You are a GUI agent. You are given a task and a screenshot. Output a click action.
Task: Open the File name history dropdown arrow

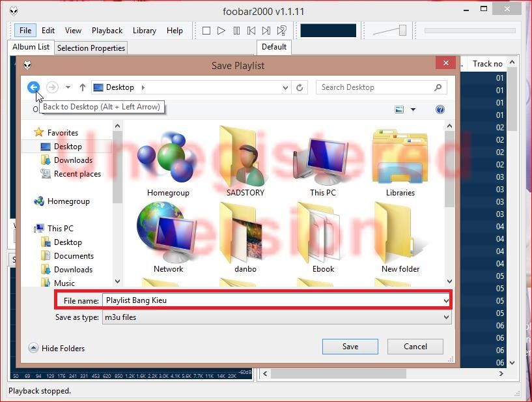(x=446, y=300)
